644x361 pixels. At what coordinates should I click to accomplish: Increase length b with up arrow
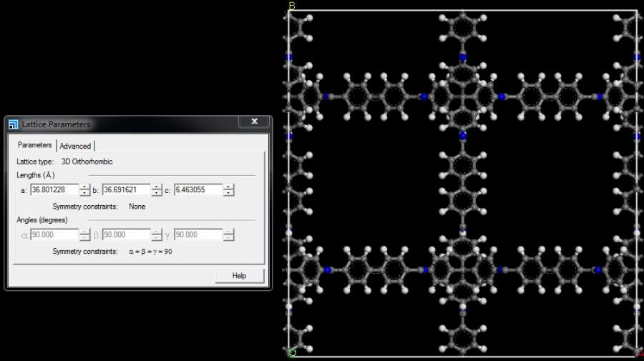coord(157,187)
